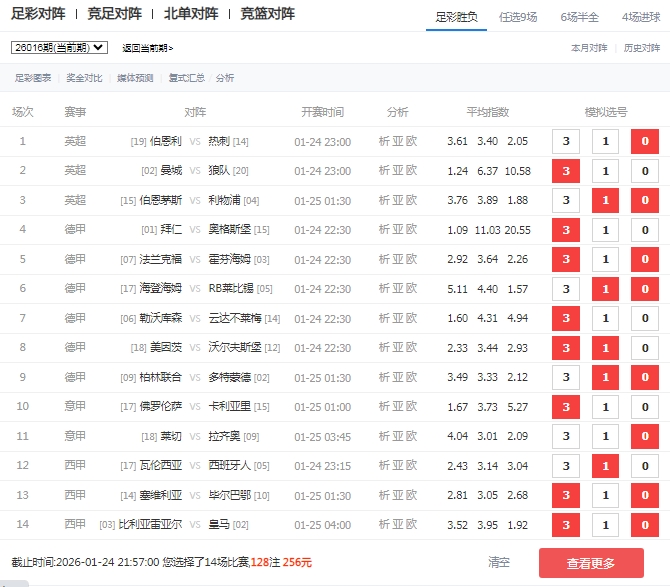Open the 本月对阵 link

589,48
